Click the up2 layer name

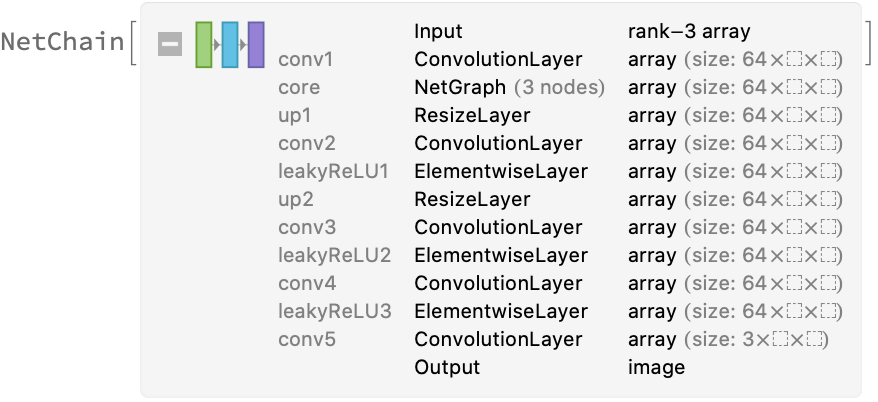pos(297,199)
